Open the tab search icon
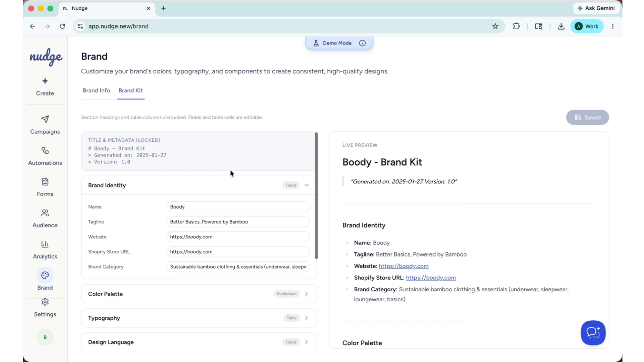 [539, 26]
